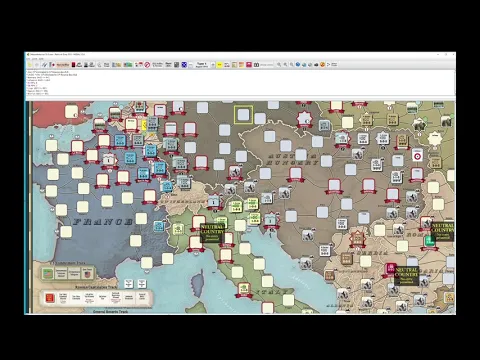Click the third magnifier zoom icon
This screenshot has height=360, width=480.
click(291, 65)
